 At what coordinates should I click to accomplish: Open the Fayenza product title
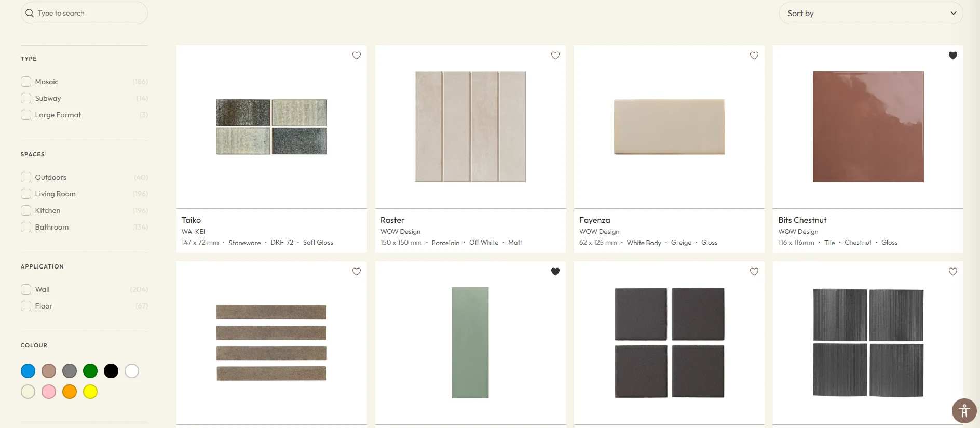click(595, 220)
